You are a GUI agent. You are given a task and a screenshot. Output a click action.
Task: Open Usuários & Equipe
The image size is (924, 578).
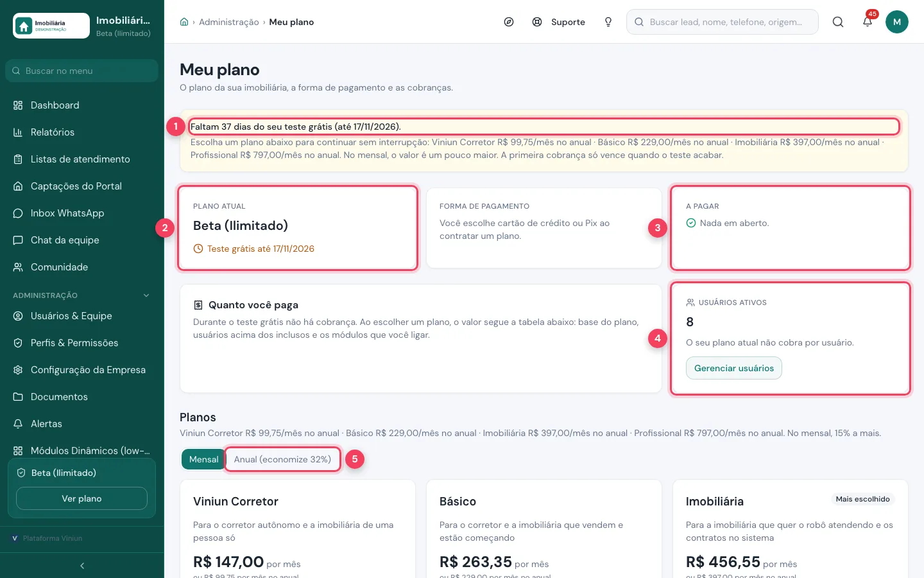82,316
